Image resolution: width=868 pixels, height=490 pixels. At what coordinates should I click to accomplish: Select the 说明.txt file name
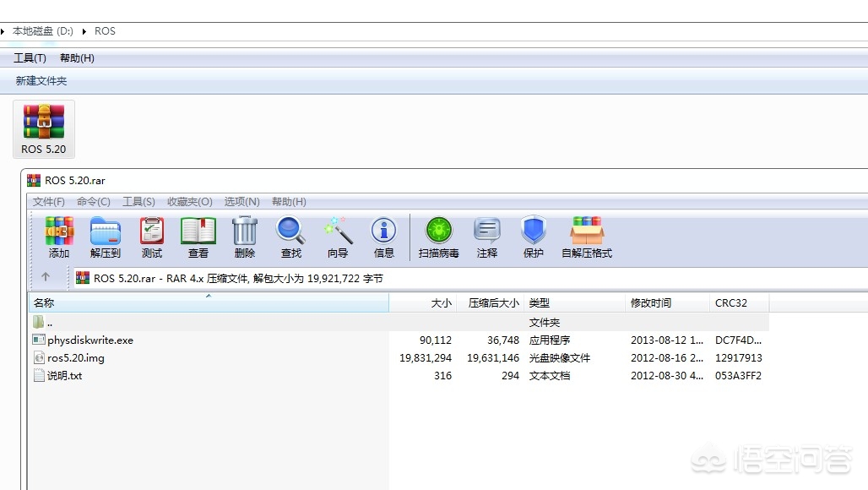(x=64, y=375)
